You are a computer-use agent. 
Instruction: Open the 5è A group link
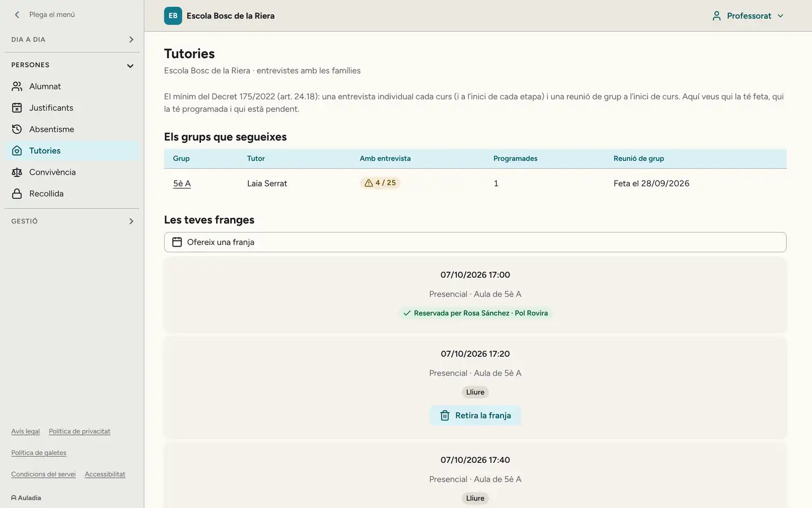coord(182,183)
